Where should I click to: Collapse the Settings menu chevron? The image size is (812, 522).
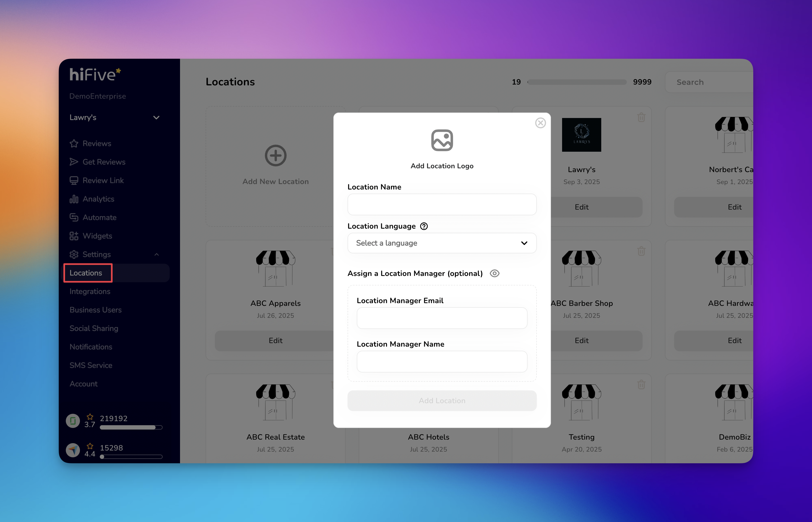click(x=156, y=254)
